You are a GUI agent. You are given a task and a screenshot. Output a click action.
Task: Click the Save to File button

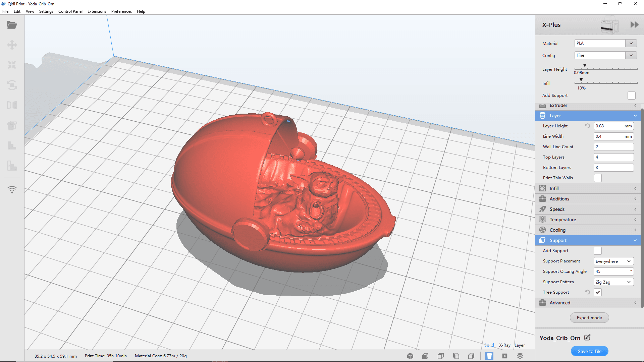589,351
